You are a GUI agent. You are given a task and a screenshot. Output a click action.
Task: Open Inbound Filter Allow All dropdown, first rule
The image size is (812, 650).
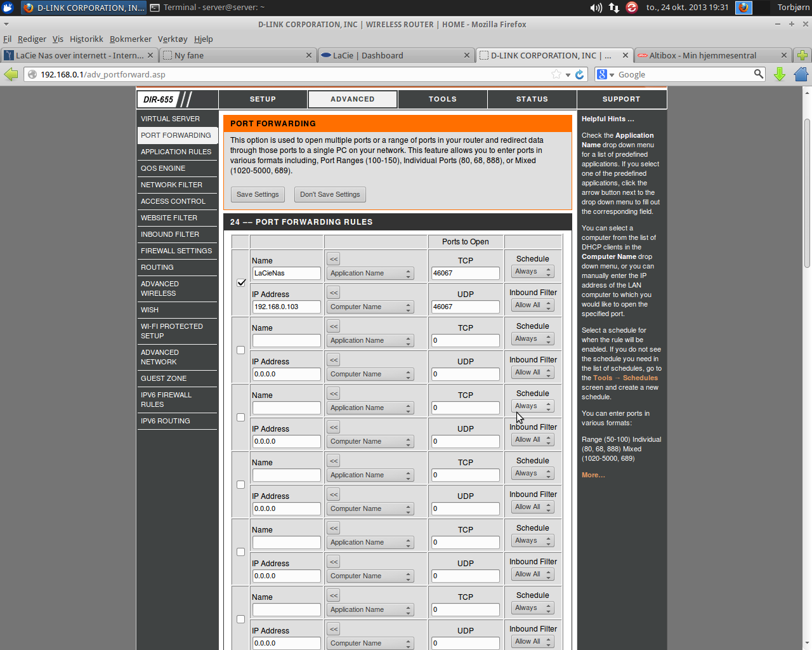[x=533, y=305]
